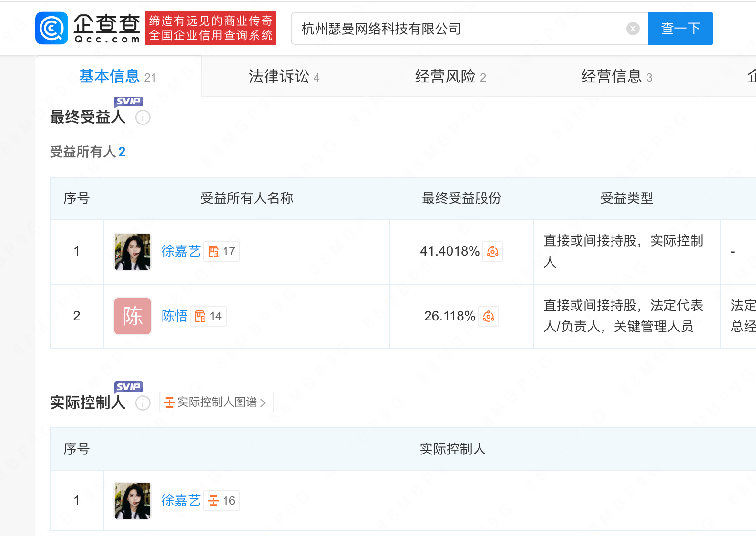View 徐嘉艺's 16 controlled enterprises badge
Screen dimensions: 756x536
pos(222,501)
